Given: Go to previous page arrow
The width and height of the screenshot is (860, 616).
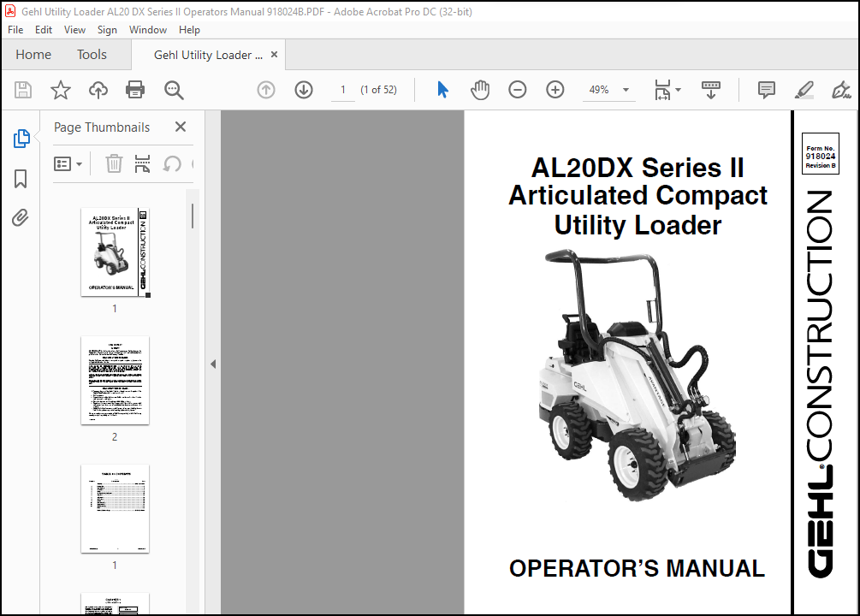Looking at the screenshot, I should [266, 90].
